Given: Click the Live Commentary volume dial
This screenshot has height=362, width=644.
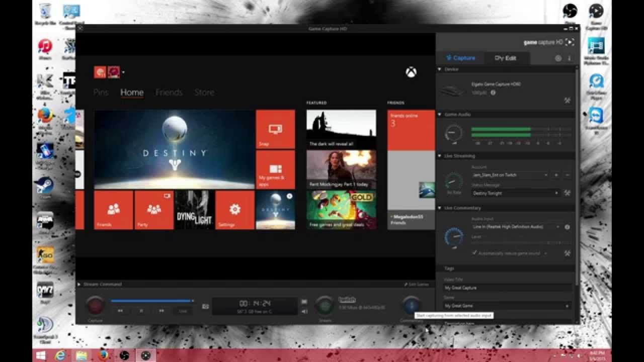Looking at the screenshot, I should tap(453, 237).
